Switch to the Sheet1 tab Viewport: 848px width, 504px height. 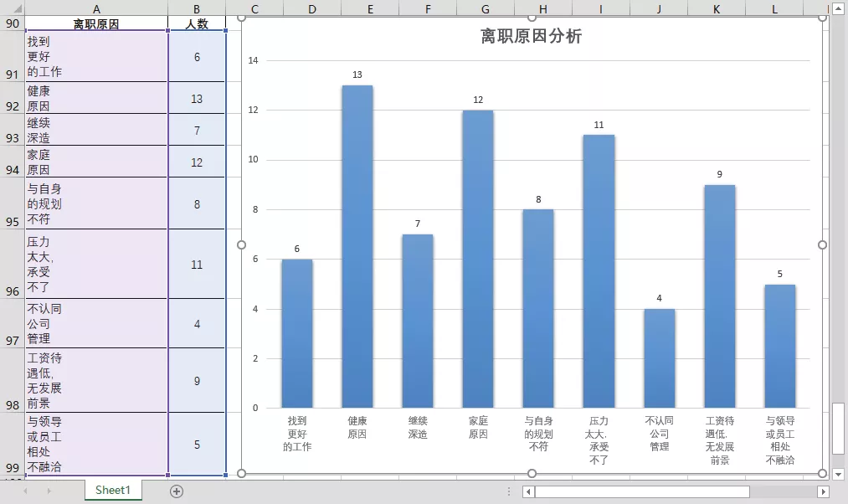[113, 490]
